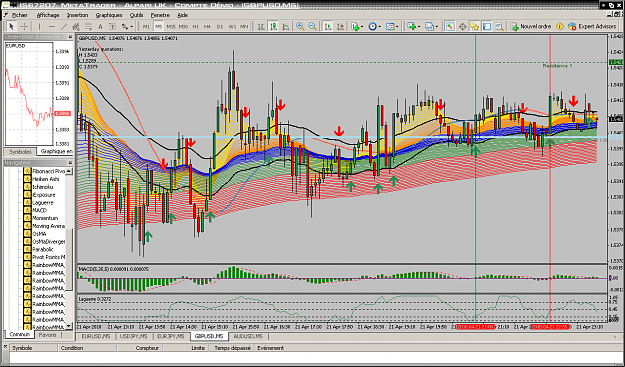Image resolution: width=625 pixels, height=367 pixels.
Task: Open the indicators list dropdown
Action: click(x=357, y=27)
